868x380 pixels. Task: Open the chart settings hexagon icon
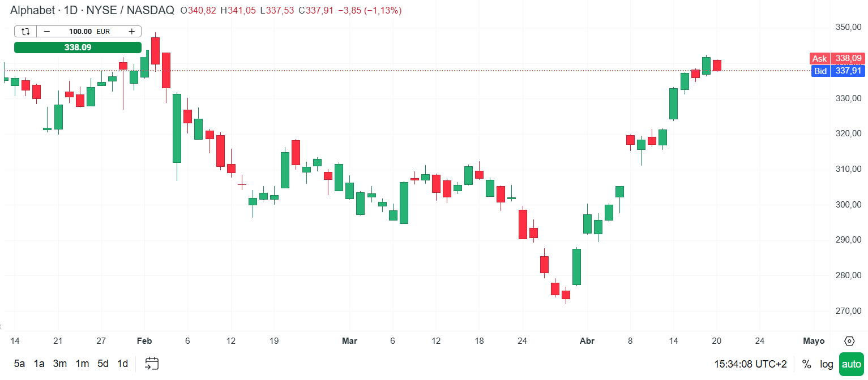(849, 341)
